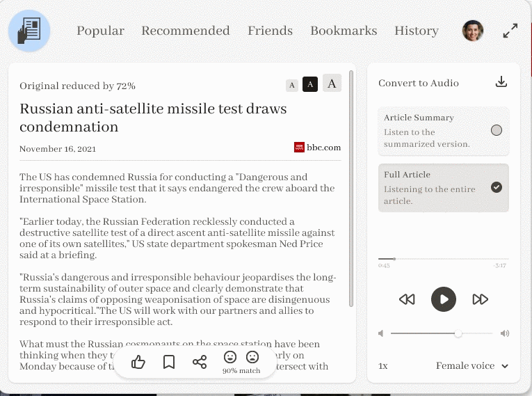Change the 1x playback speed
The height and width of the screenshot is (396, 532).
[x=383, y=366]
